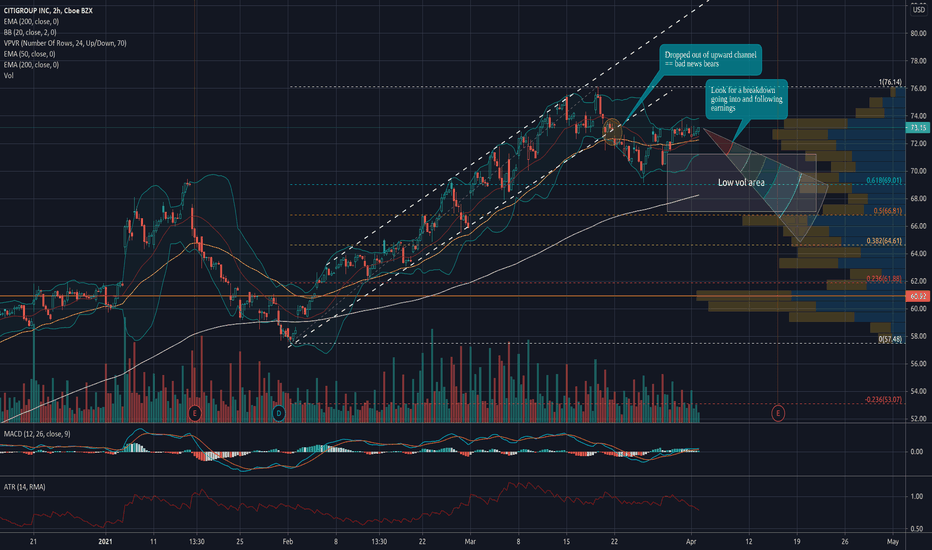
Task: Click the red 60.92 price line label
Action: [918, 296]
